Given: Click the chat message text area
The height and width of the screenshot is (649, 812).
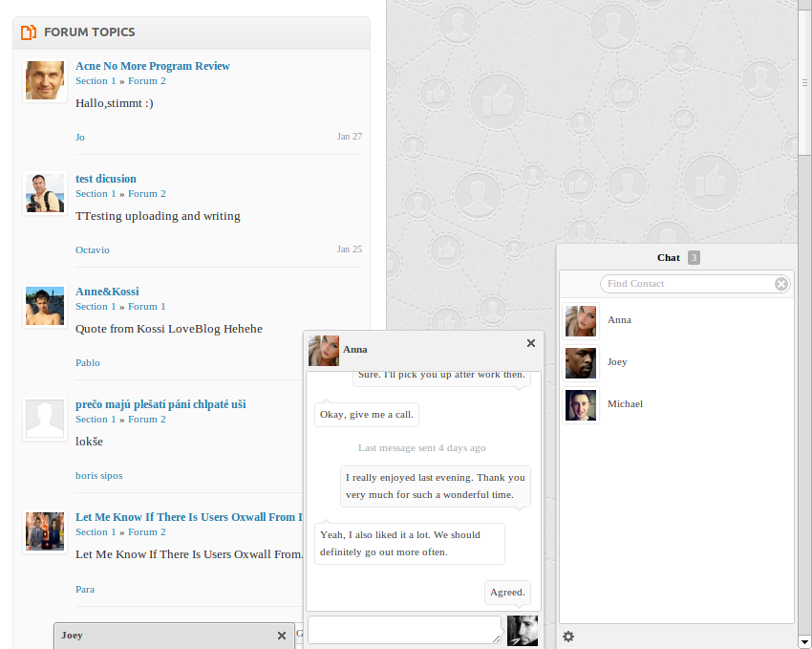Looking at the screenshot, I should [x=404, y=630].
